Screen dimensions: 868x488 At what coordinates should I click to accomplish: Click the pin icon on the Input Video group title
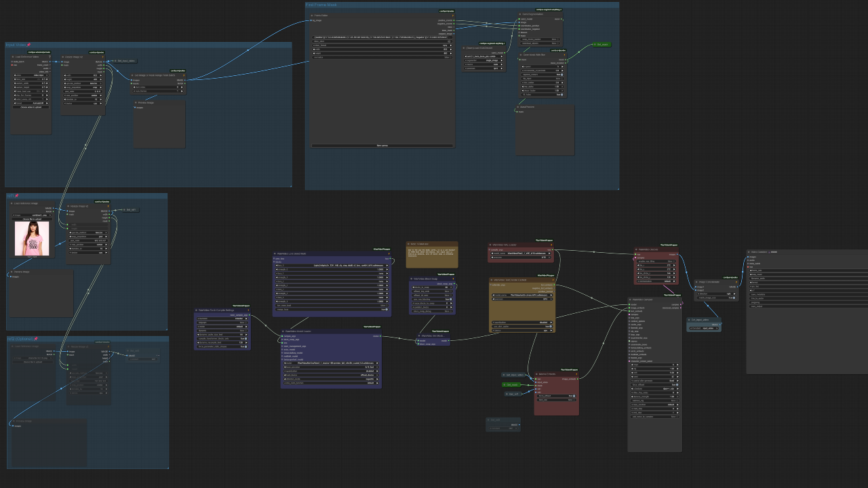(x=28, y=45)
